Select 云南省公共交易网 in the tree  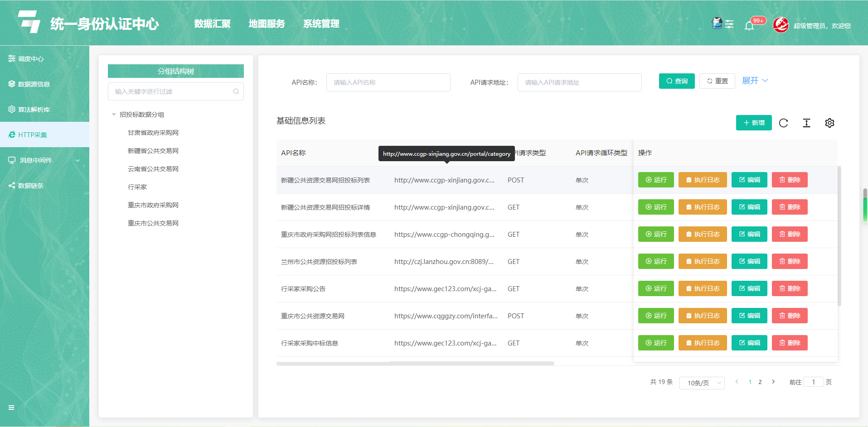pos(153,169)
